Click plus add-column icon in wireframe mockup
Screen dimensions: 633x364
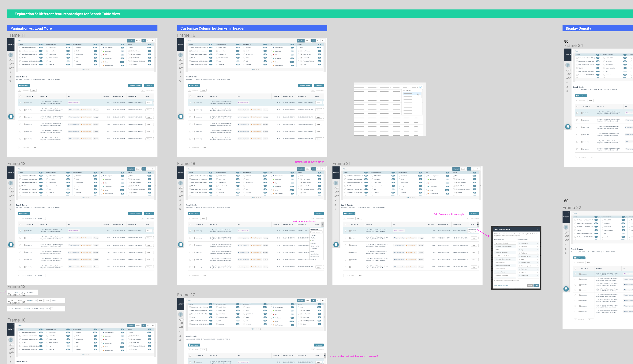tap(420, 87)
